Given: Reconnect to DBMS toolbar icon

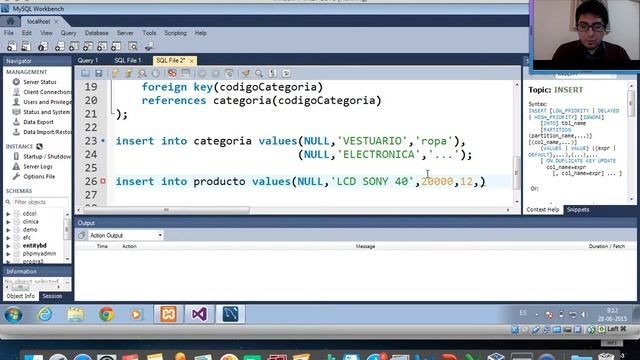Looking at the screenshot, I should click(x=149, y=47).
